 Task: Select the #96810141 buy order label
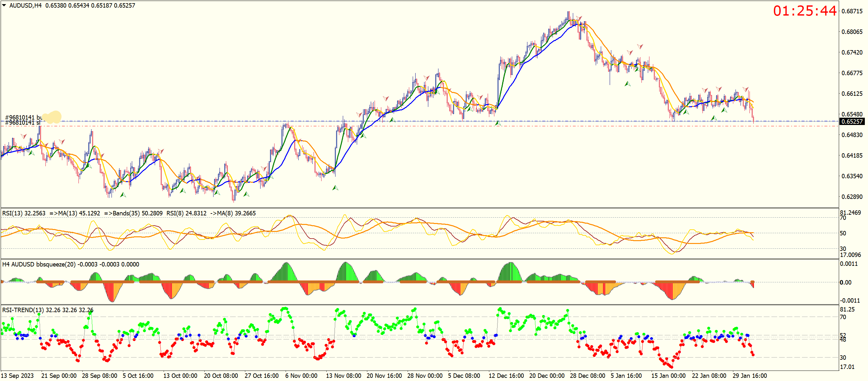(23, 117)
